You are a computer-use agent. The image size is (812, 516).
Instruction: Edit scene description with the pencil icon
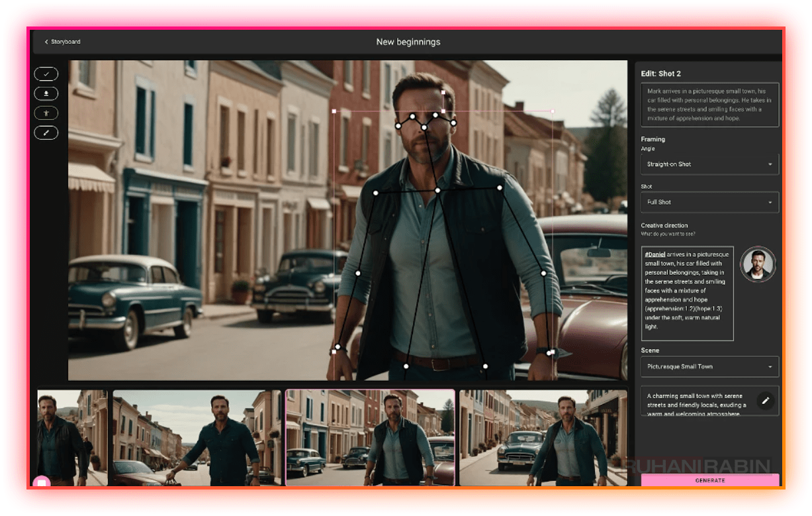coord(766,400)
